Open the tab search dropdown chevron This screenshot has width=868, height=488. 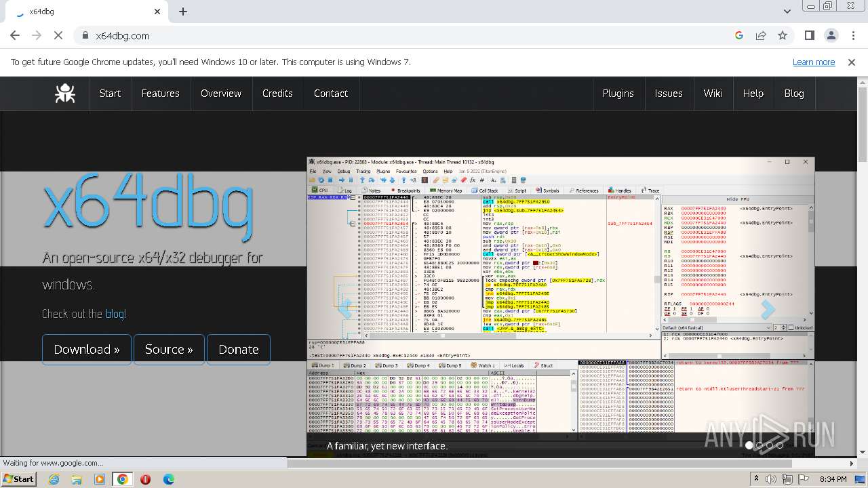(787, 12)
